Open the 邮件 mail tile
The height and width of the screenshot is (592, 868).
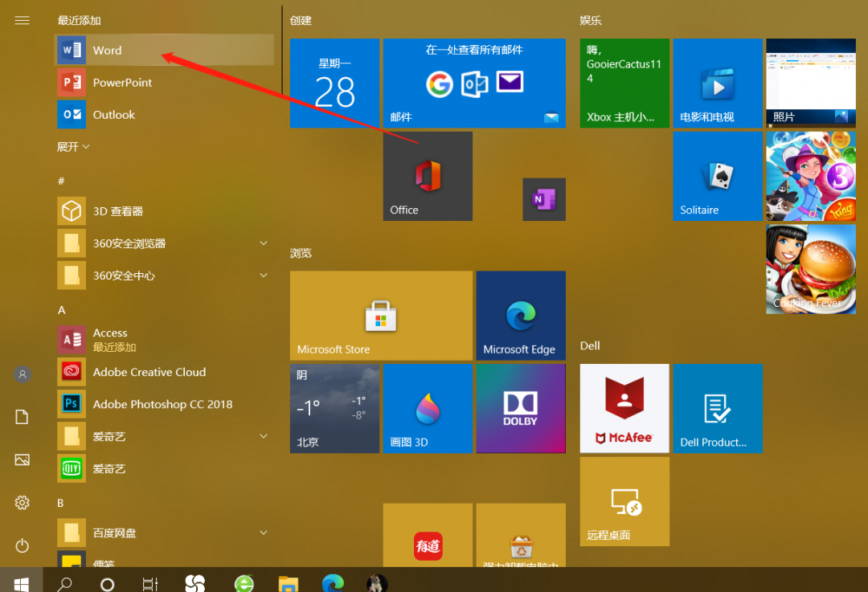tap(474, 83)
